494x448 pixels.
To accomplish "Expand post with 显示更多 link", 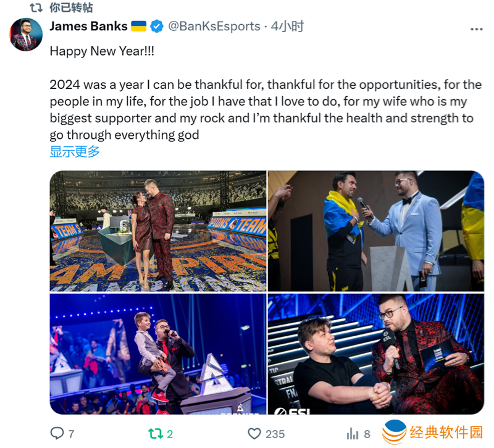I will coord(75,151).
